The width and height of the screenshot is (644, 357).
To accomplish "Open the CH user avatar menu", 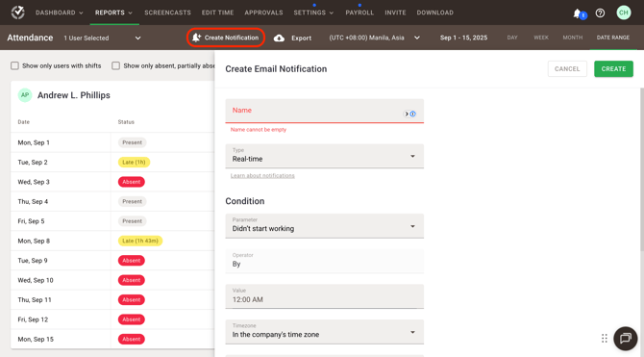I will [x=624, y=13].
